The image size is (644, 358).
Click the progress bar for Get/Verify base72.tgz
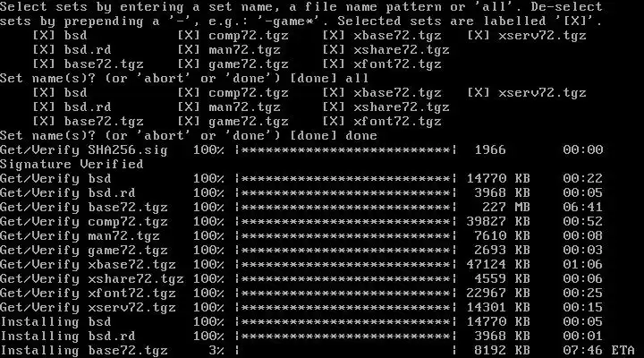346,207
